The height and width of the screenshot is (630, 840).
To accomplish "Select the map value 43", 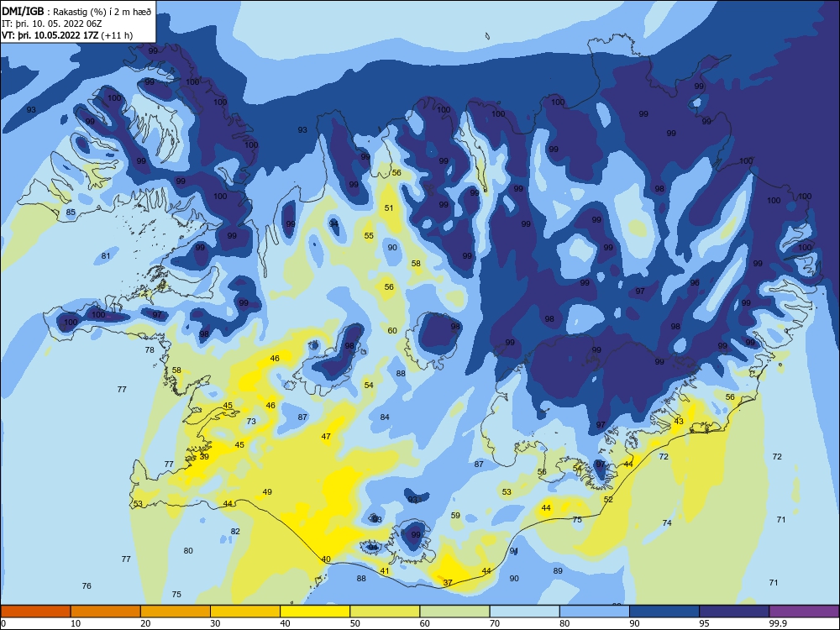I will click(x=679, y=421).
